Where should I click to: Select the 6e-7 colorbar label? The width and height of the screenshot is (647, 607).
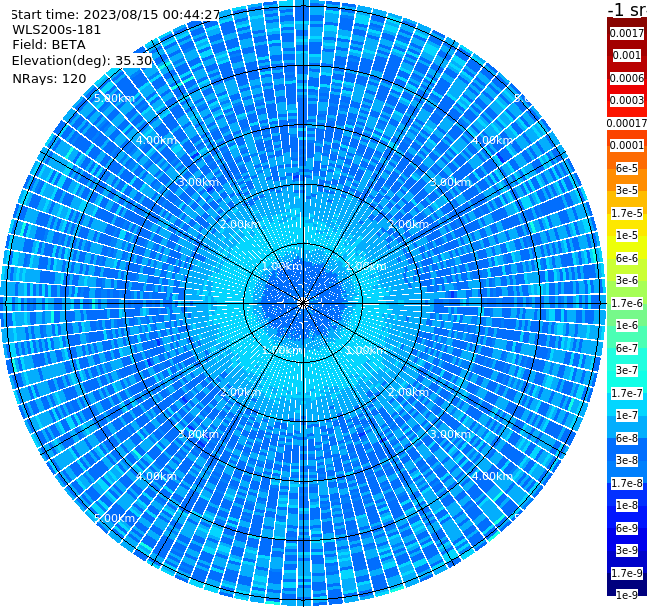[627, 348]
